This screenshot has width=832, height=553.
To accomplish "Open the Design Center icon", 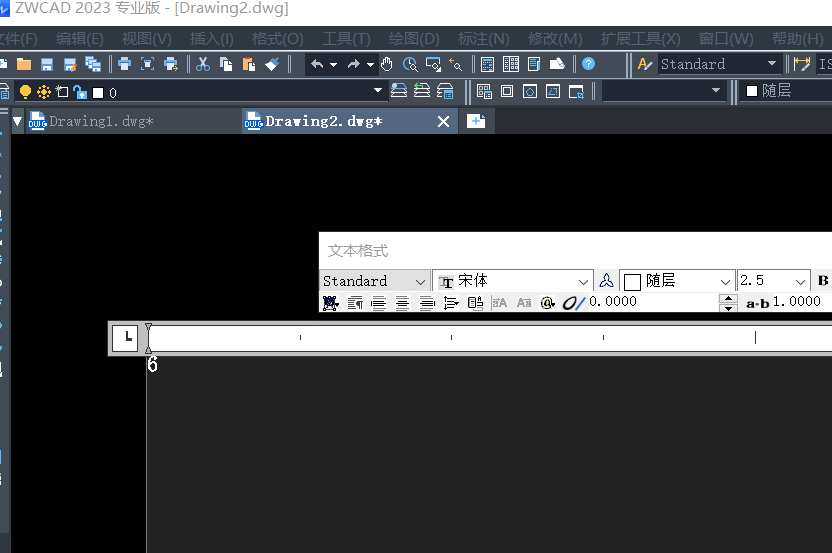I will pyautogui.click(x=510, y=64).
